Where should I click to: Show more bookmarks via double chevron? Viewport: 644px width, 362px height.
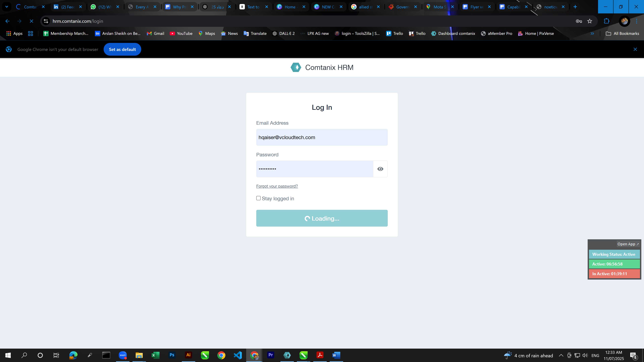592,34
